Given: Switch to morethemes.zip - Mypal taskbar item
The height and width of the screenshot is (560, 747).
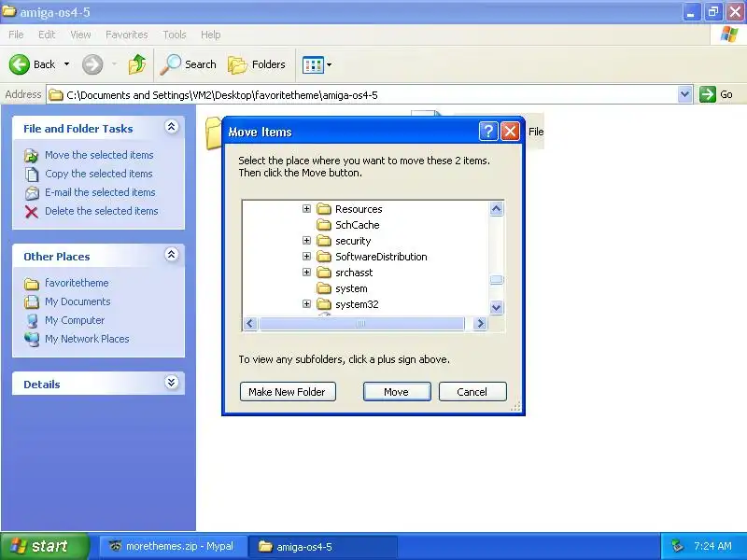Looking at the screenshot, I should click(173, 546).
